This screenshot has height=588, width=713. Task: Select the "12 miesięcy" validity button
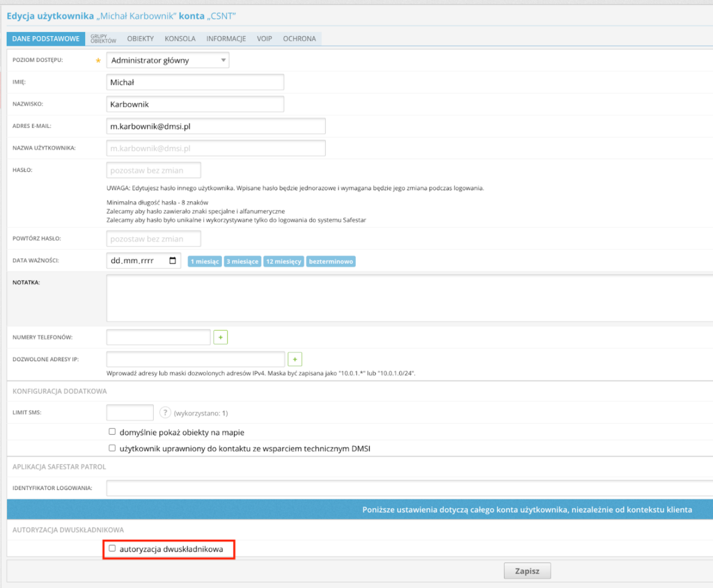point(283,262)
